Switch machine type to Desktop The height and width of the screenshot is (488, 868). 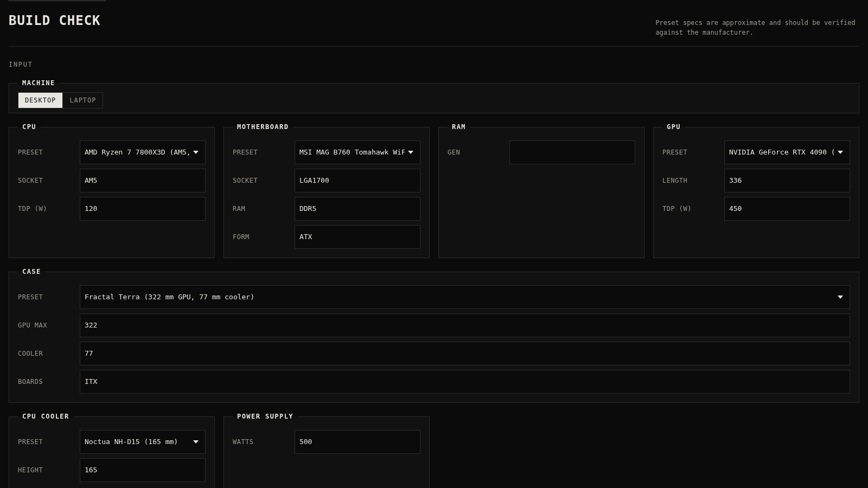point(40,100)
